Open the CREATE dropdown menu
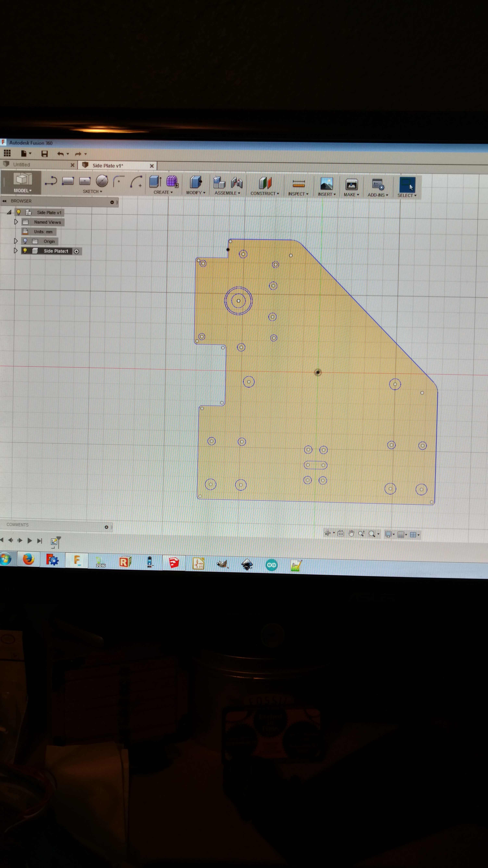488x868 pixels. (163, 192)
